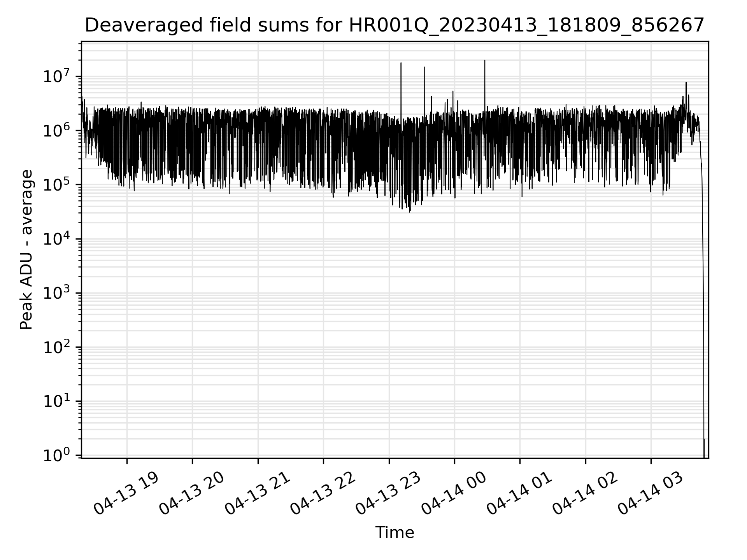
Task: Select x-axis tick label '04-14 00'
Action: click(454, 493)
